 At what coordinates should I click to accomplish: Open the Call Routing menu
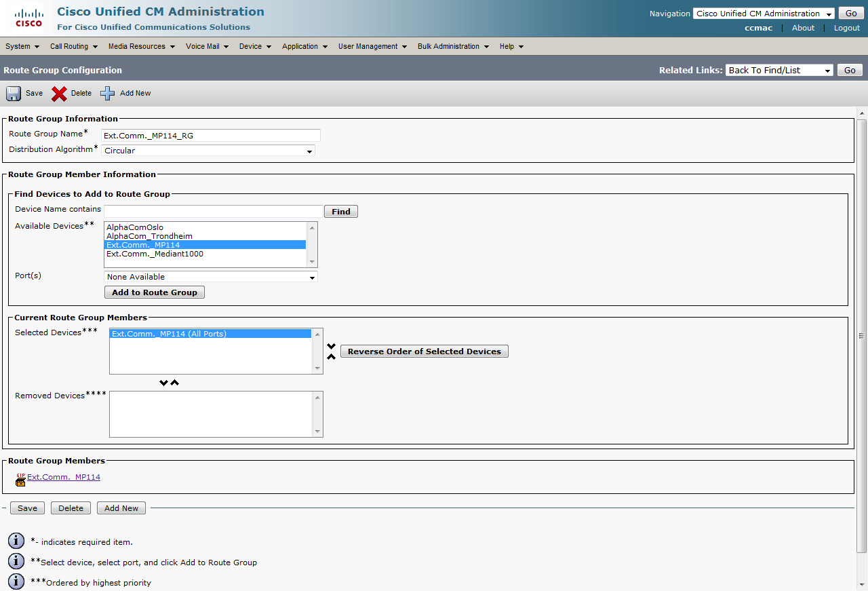click(x=73, y=47)
